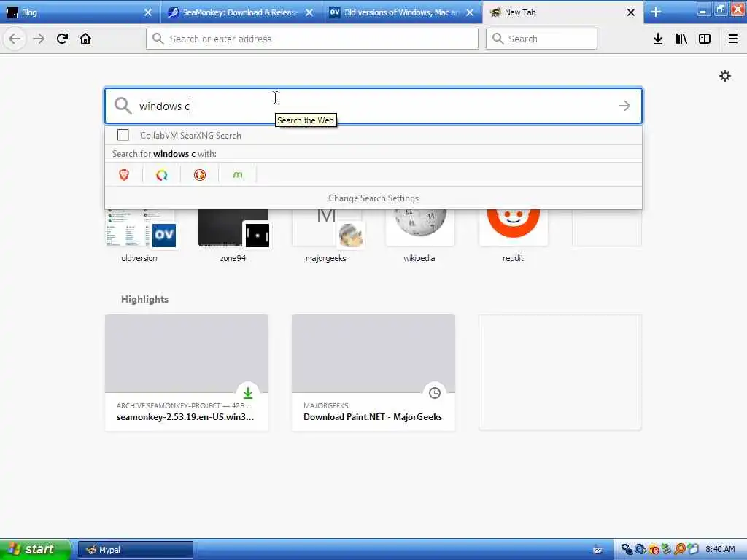Close the Old versions of Windows tab
747x560 pixels.
tap(470, 12)
